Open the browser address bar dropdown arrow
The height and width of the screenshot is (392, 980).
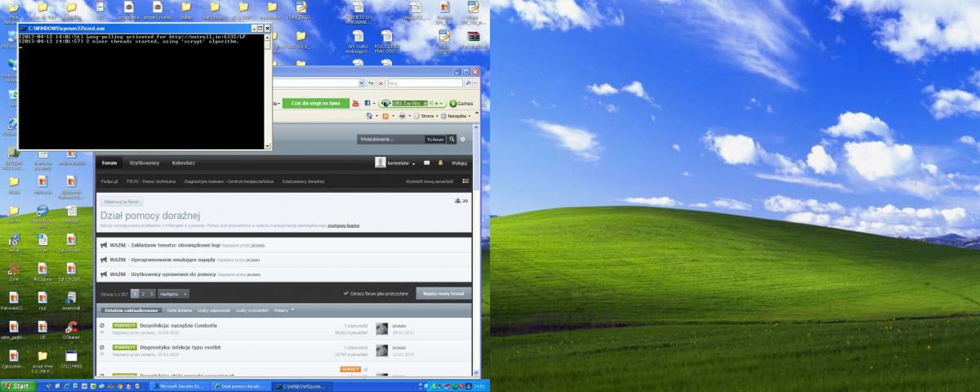362,82
